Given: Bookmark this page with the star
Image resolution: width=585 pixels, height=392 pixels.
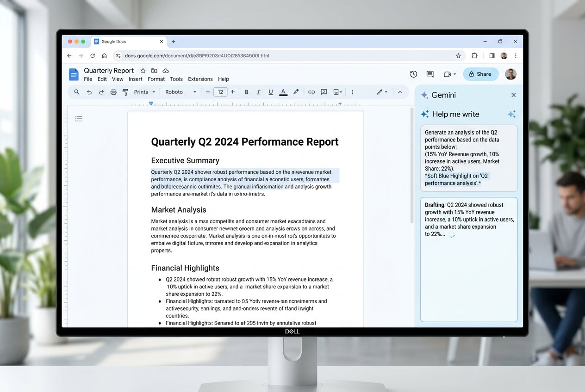Looking at the screenshot, I should coord(458,56).
